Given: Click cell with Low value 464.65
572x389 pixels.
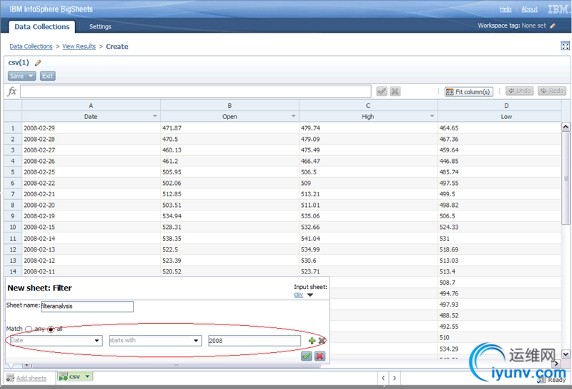Looking at the screenshot, I should (499, 128).
